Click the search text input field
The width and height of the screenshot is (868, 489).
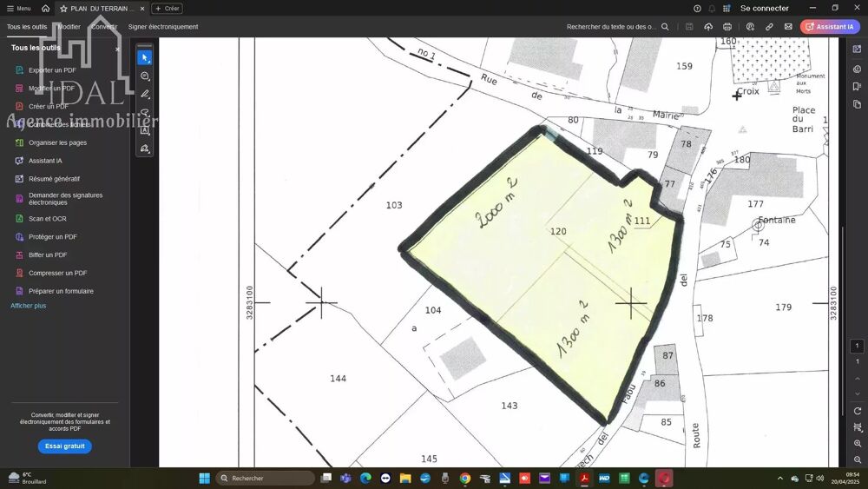612,27
